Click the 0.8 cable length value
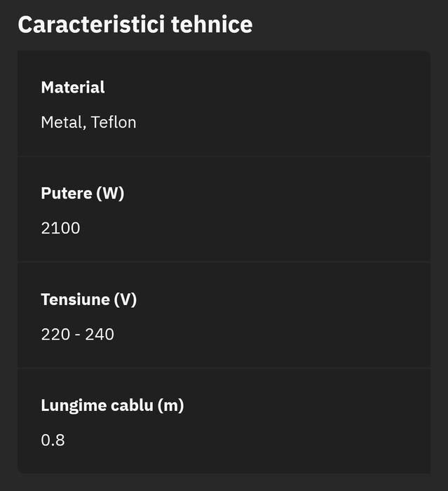Image resolution: width=448 pixels, height=491 pixels. pyautogui.click(x=53, y=440)
